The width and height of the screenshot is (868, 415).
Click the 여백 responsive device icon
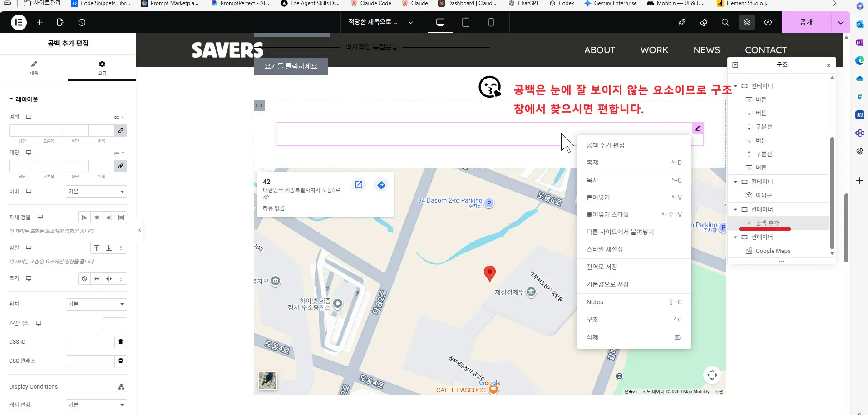(x=29, y=117)
